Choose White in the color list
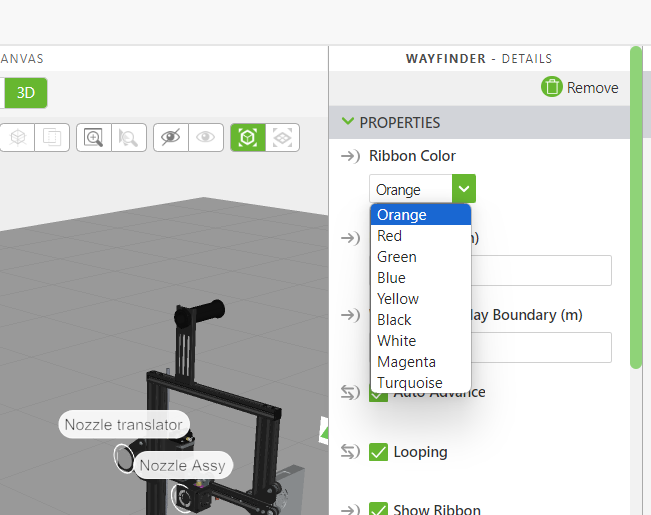 421,341
